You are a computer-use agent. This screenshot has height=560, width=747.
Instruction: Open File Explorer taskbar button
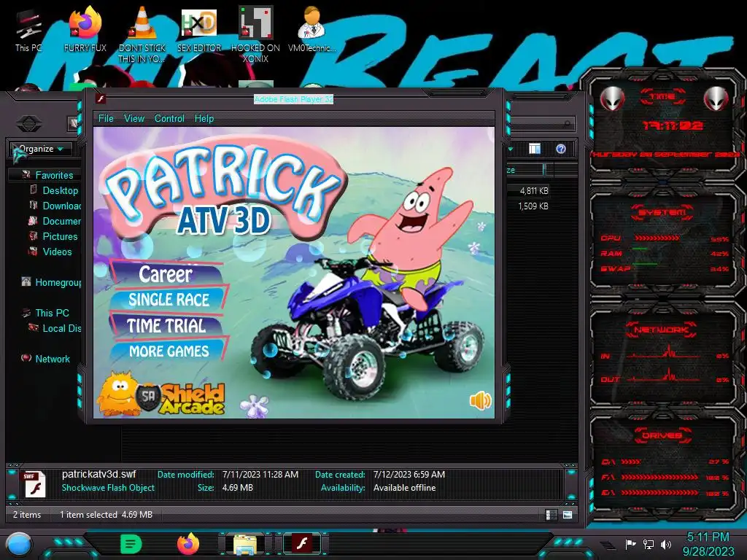tap(245, 544)
